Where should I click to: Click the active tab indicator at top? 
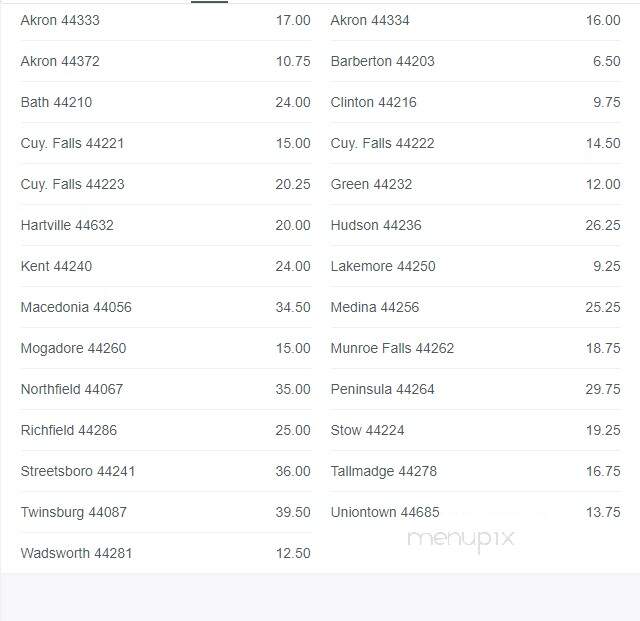point(209,2)
